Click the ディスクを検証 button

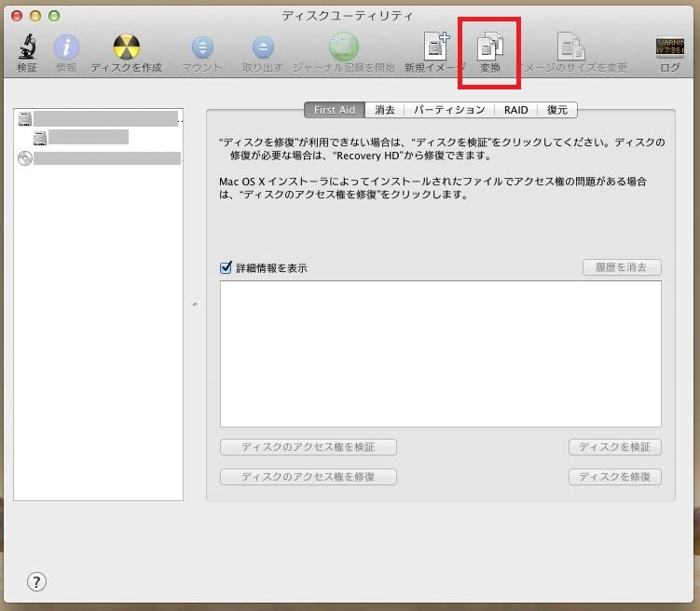click(615, 447)
